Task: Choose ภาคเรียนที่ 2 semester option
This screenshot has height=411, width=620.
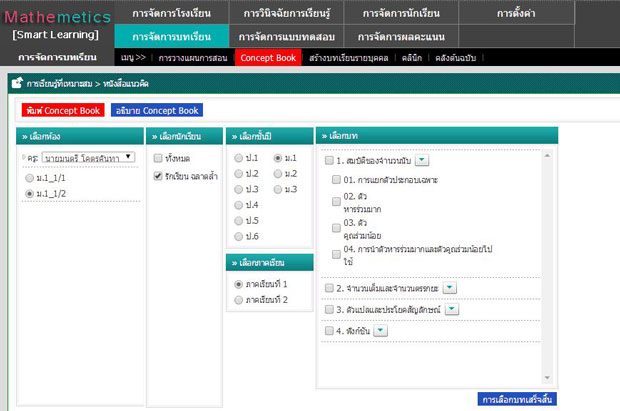Action: (x=237, y=300)
